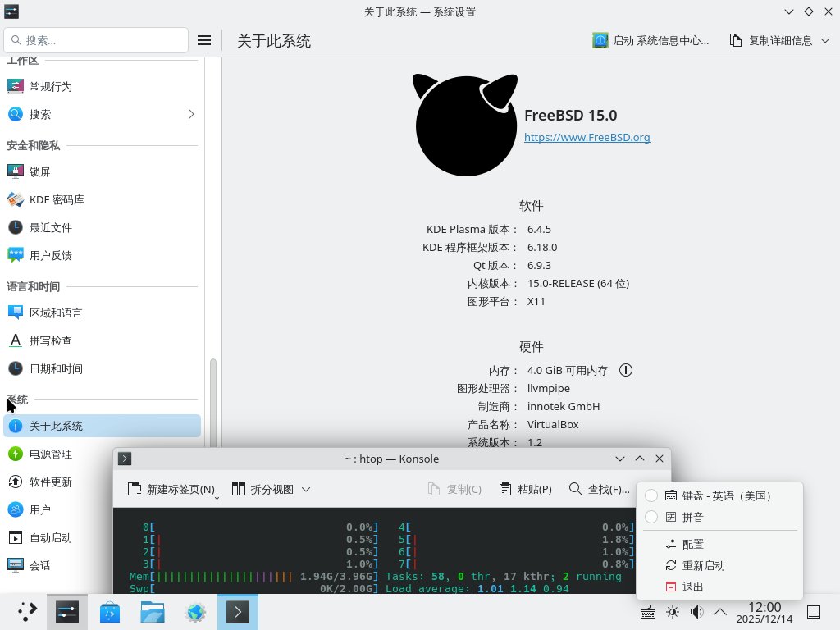Screen dimensions: 840x630
Task: Click the brightness icon in system tray
Action: (673, 612)
